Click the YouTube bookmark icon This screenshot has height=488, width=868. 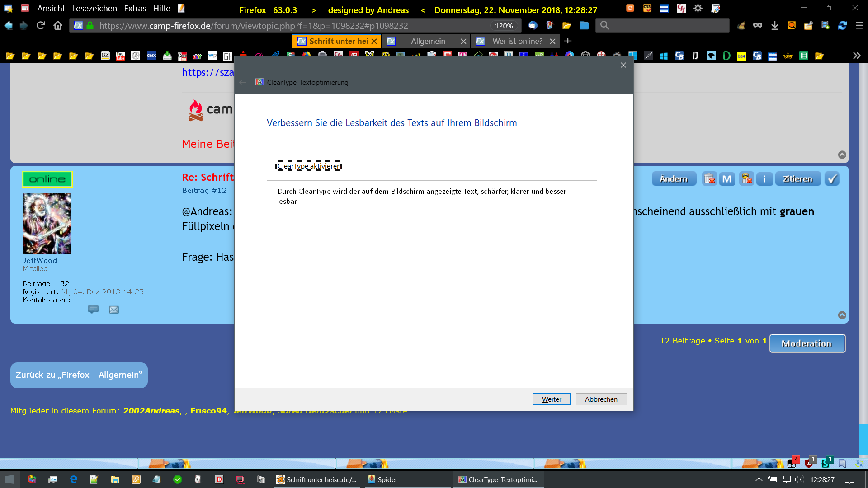[120, 56]
